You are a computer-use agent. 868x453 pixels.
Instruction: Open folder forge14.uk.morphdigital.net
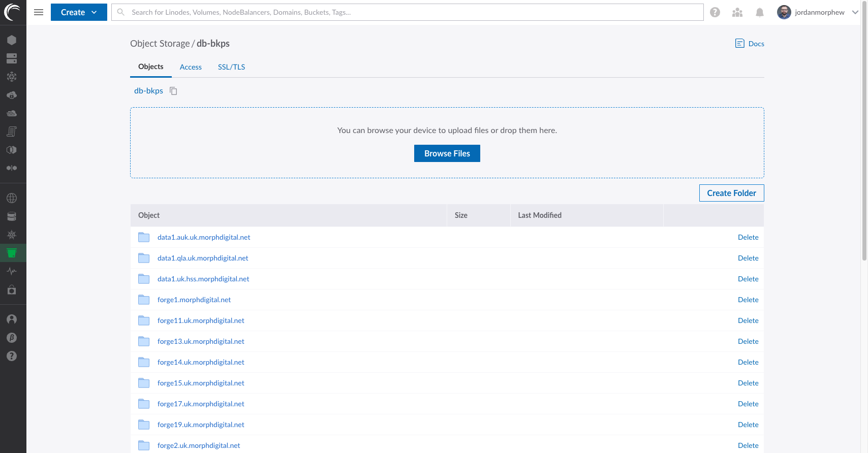point(201,362)
